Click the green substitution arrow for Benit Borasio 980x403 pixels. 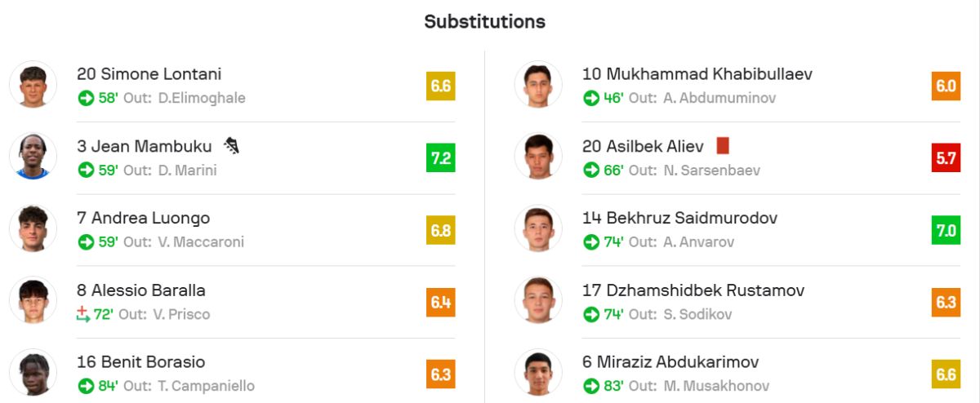[x=86, y=386]
